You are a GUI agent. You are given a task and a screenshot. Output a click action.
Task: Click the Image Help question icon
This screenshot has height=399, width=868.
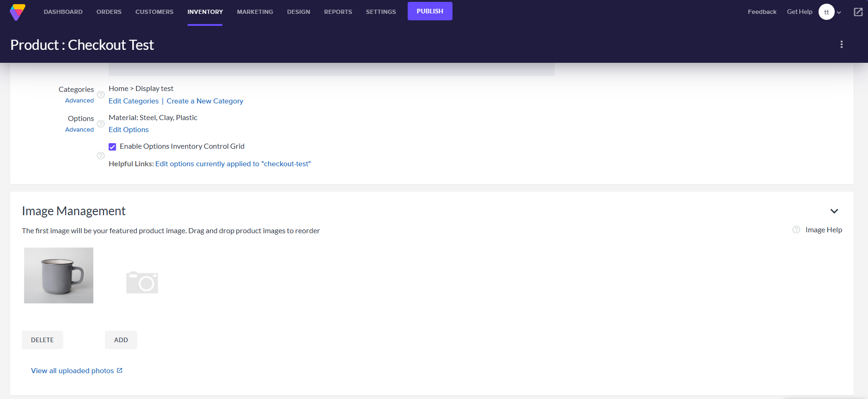pos(796,230)
